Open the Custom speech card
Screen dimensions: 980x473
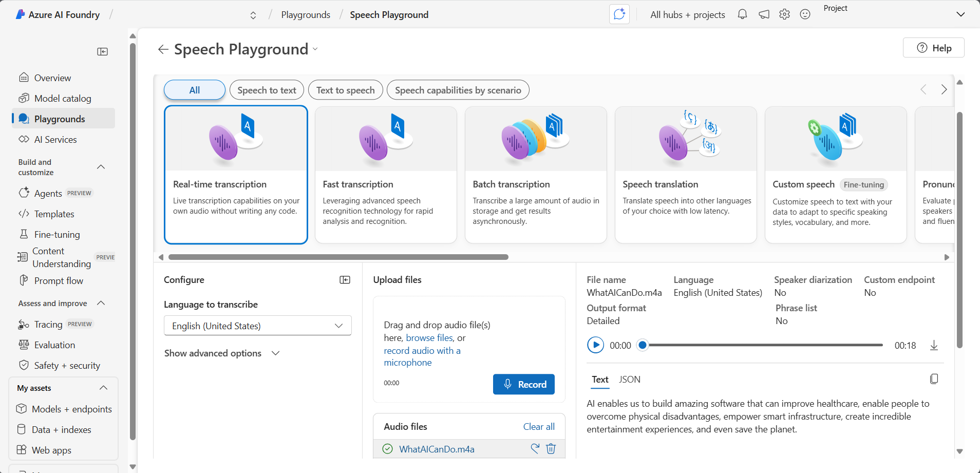[x=836, y=175]
